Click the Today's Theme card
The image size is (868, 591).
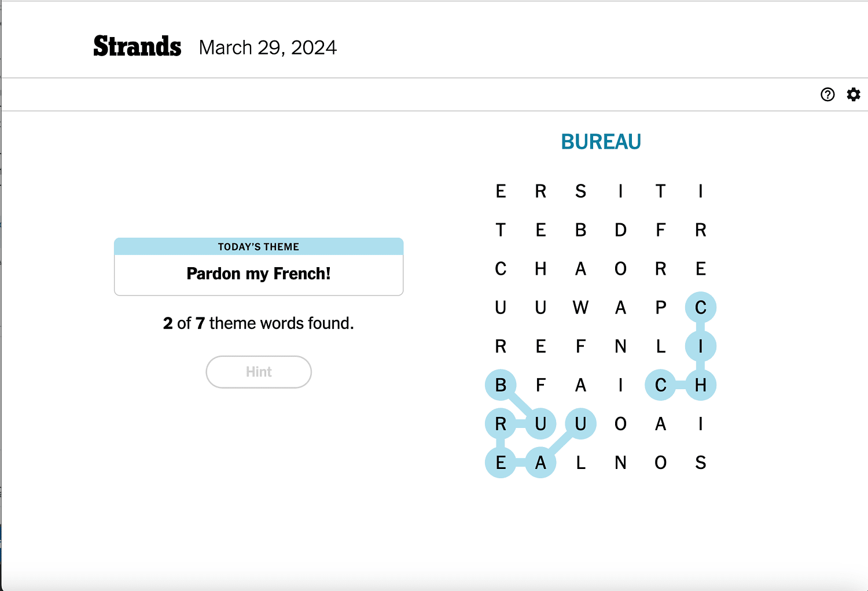pos(258,267)
